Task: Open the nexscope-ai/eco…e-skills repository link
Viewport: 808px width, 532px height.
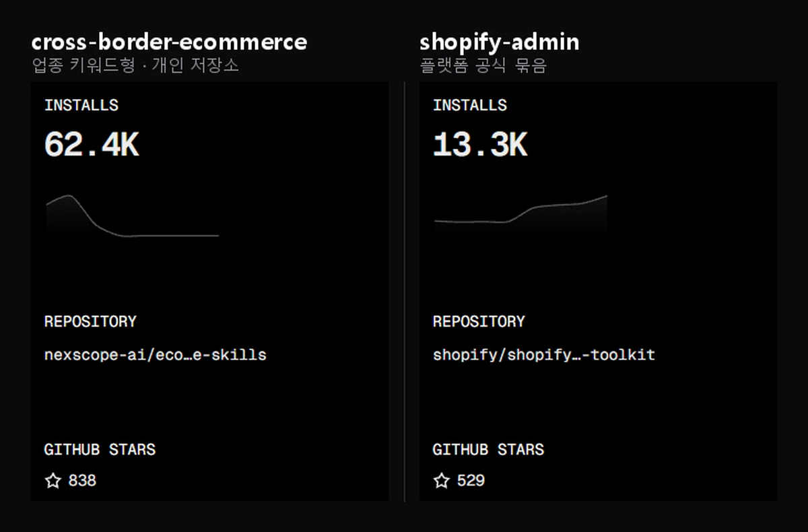Action: (x=155, y=355)
